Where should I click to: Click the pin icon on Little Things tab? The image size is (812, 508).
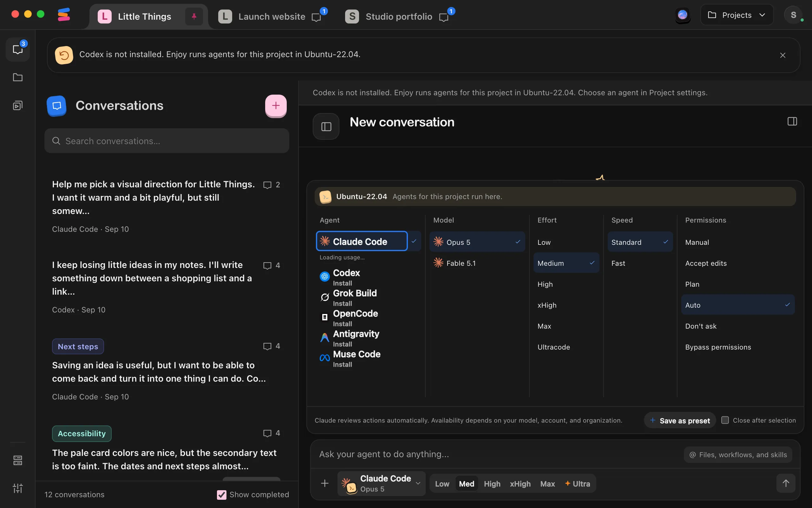[x=194, y=16]
